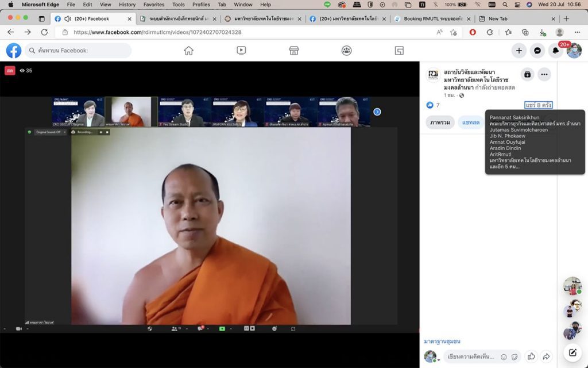
Task: Open Facebook home feed icon
Action: pyautogui.click(x=188, y=51)
